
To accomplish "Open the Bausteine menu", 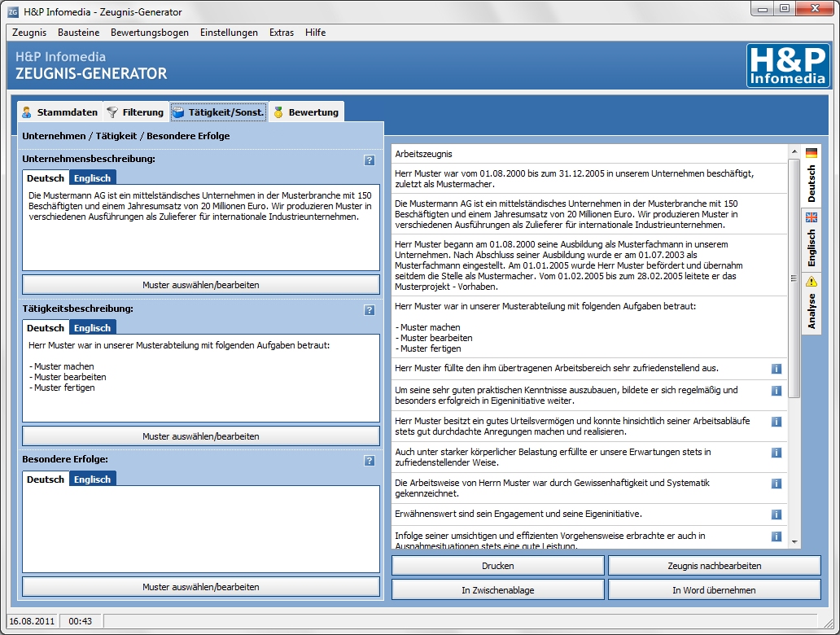I will (x=79, y=32).
